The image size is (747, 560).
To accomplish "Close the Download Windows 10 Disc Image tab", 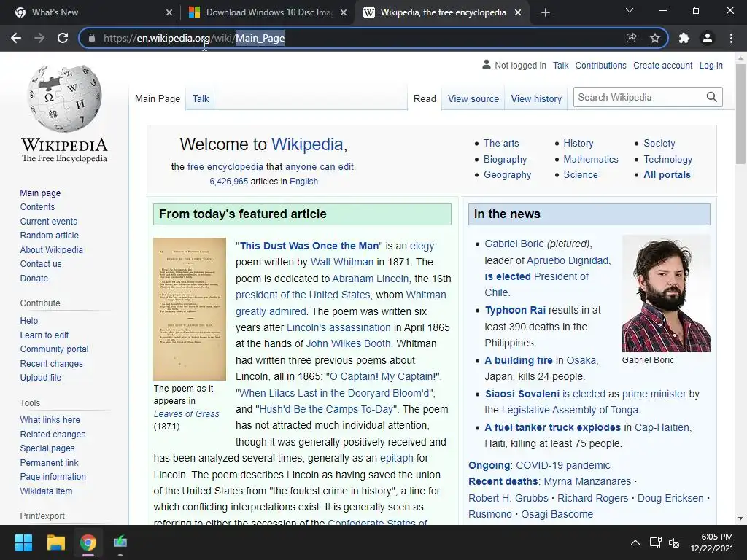I will [x=344, y=12].
